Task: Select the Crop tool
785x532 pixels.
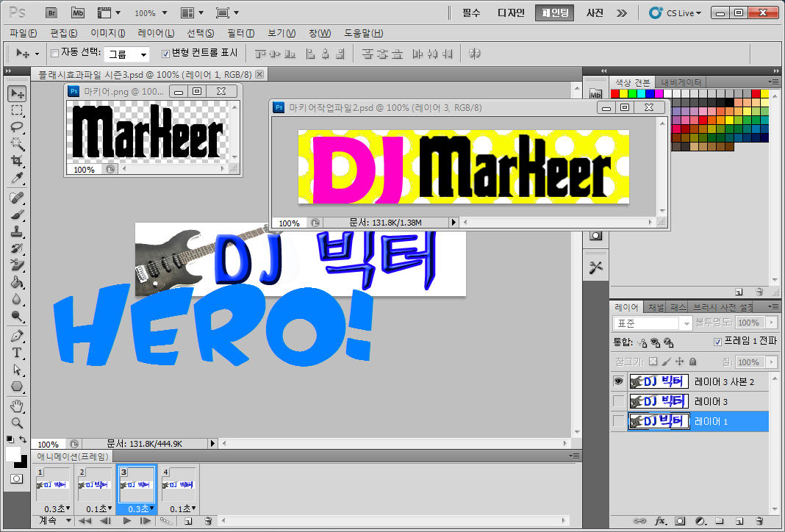Action: (17, 161)
